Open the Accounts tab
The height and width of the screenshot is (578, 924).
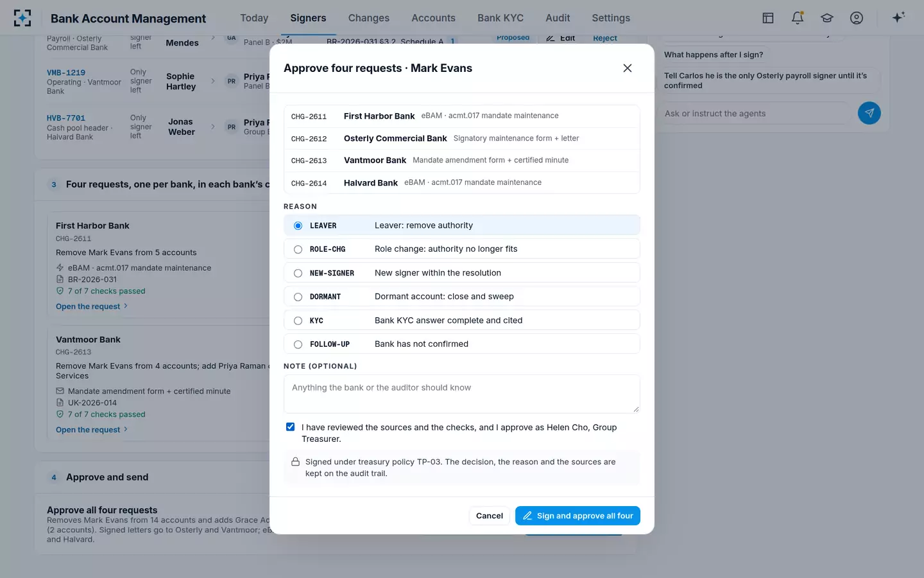pos(434,18)
